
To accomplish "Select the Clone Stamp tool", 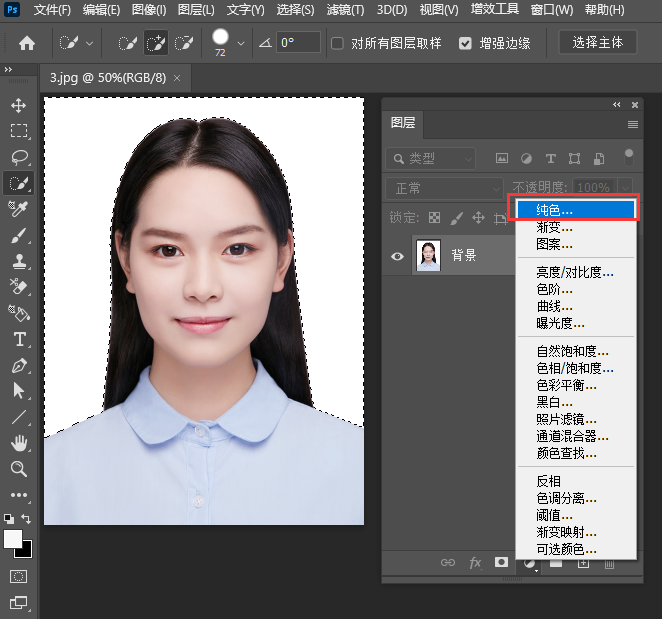I will (x=18, y=261).
